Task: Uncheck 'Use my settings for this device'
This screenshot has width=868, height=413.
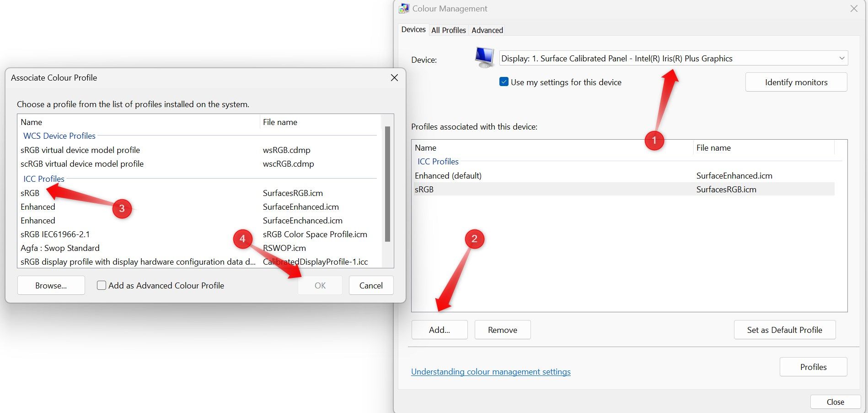Action: tap(504, 82)
